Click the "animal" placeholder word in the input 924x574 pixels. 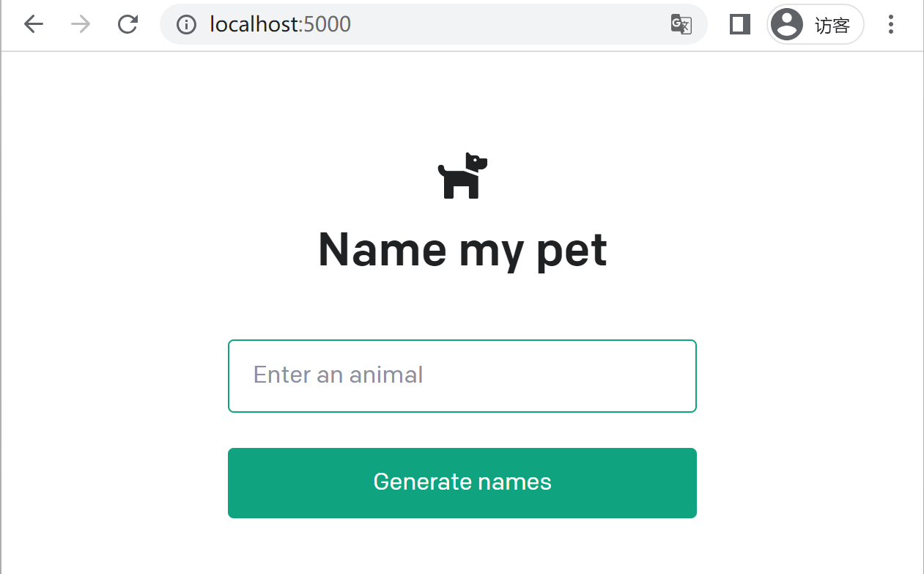386,375
